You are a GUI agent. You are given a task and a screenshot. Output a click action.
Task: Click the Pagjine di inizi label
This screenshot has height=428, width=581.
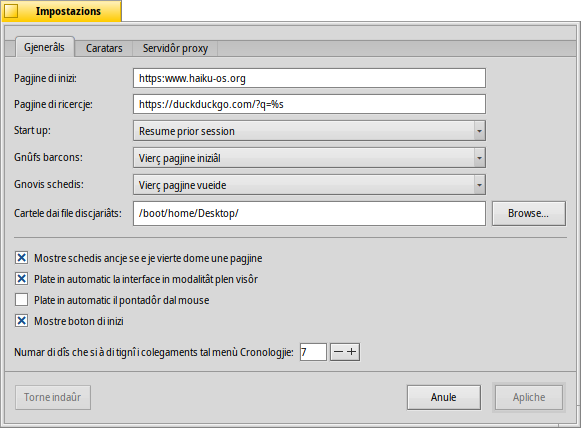45,78
